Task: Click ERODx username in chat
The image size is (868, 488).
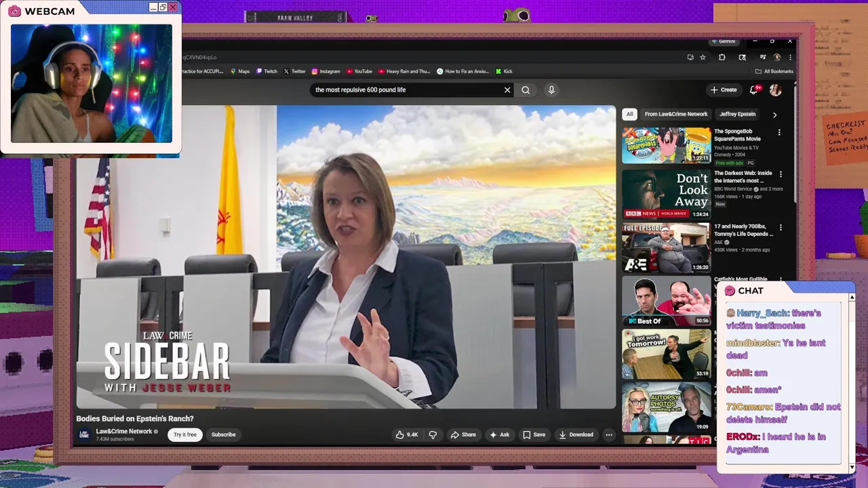Action: point(744,436)
